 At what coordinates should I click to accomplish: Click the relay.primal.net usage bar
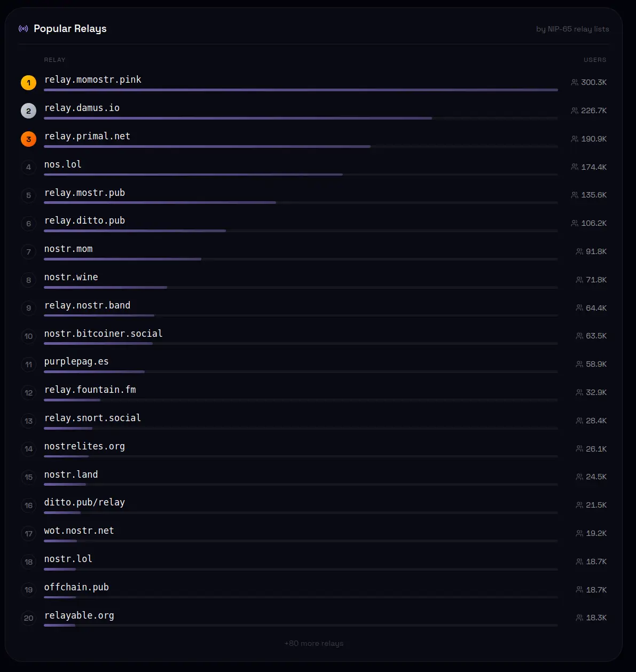point(301,146)
